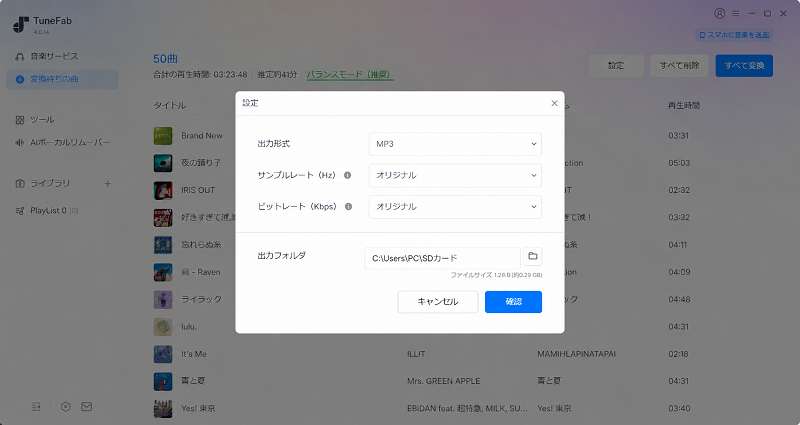Viewport: 800px width, 425px height.
Task: Click the song title IRIS OUT
Action: tap(198, 190)
